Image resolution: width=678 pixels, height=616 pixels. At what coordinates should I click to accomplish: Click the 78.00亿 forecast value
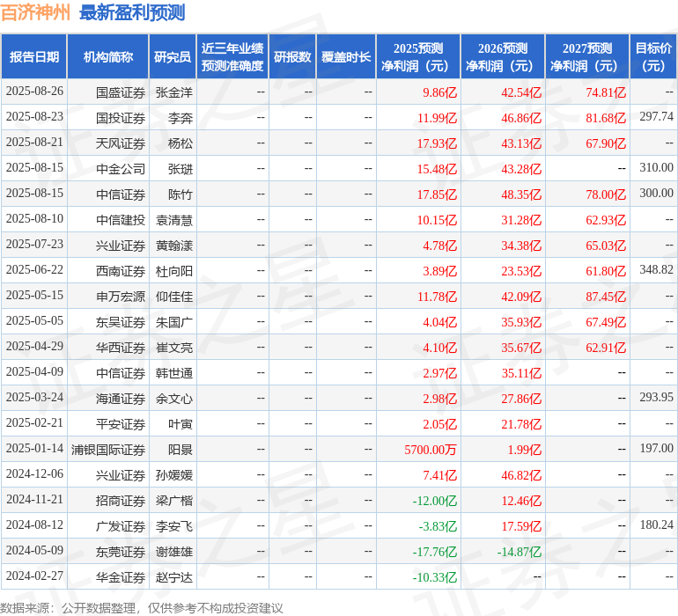pyautogui.click(x=606, y=194)
